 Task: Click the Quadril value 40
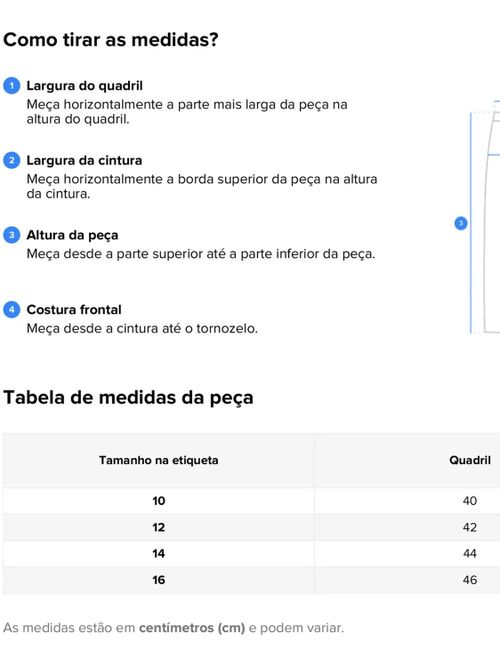click(469, 501)
